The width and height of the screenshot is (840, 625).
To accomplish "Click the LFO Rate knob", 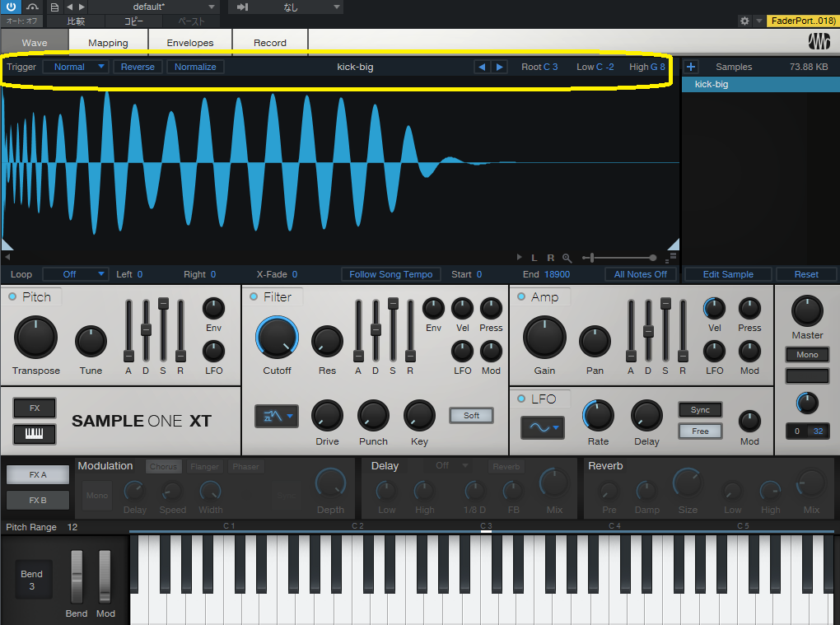I will click(x=598, y=416).
